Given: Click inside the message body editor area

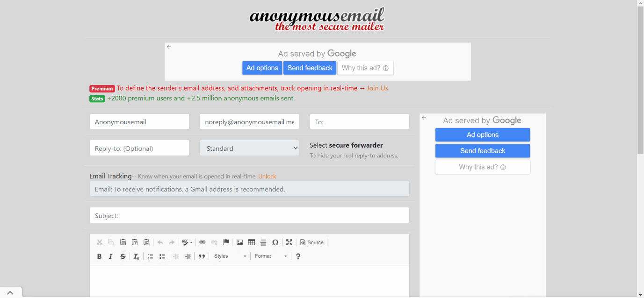Looking at the screenshot, I should (x=249, y=280).
